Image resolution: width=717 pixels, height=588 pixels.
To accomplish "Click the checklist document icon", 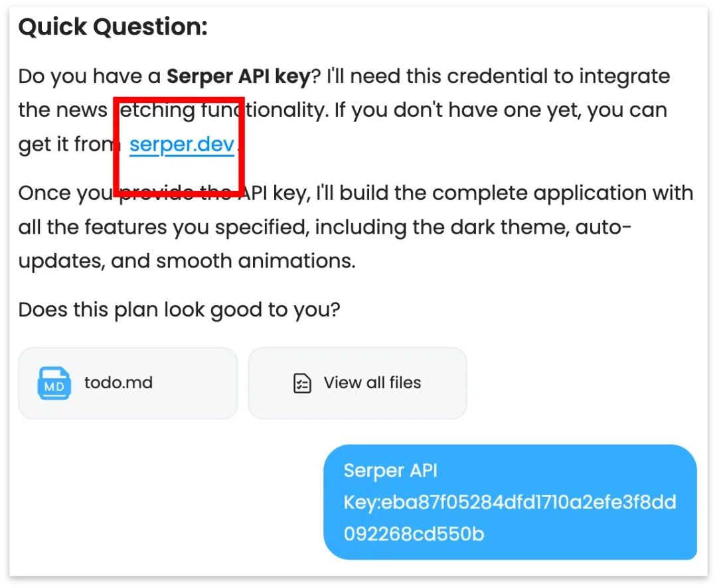I will 302,383.
